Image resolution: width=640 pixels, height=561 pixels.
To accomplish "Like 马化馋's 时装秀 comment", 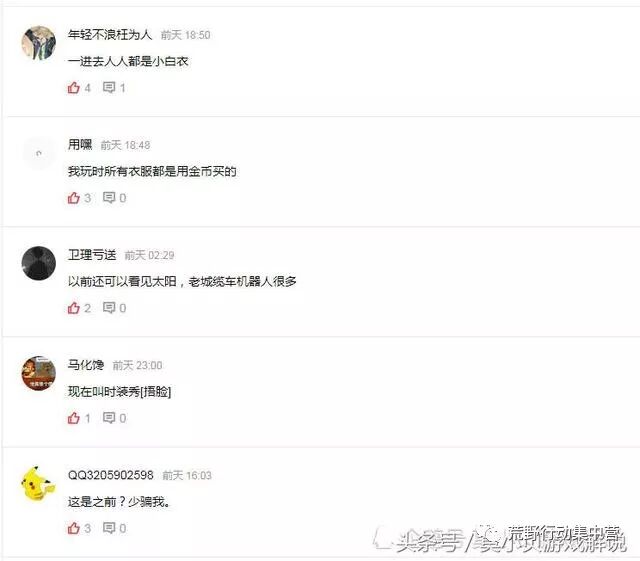I will (x=74, y=418).
